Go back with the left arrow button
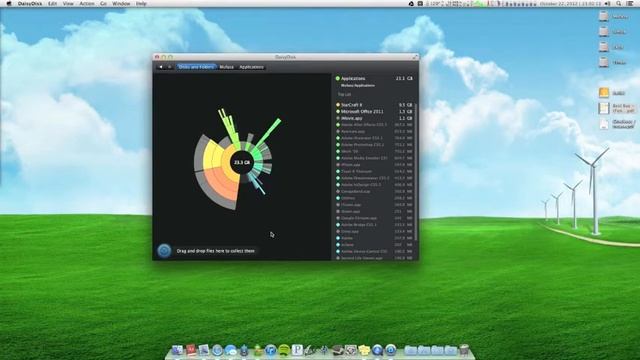The height and width of the screenshot is (360, 640). 160,67
